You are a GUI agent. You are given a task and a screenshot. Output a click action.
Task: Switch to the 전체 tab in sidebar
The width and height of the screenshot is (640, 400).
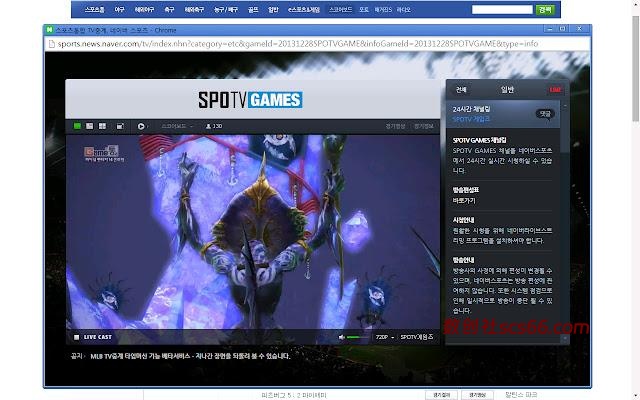[x=461, y=89]
